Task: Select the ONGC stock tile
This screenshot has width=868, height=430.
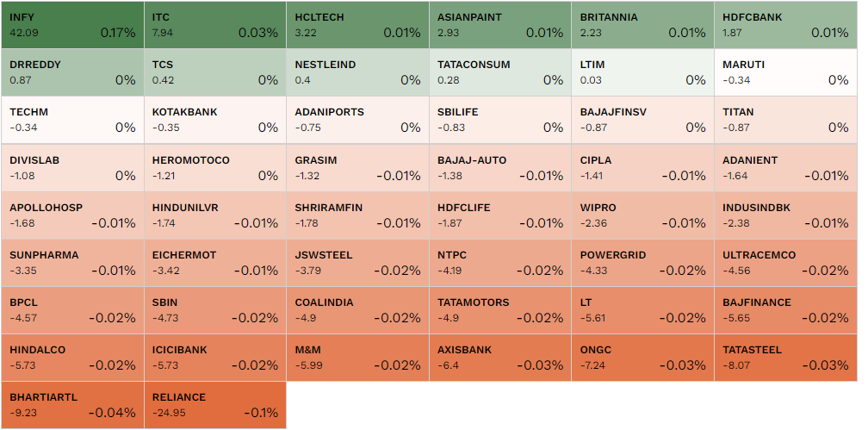Action: click(642, 358)
